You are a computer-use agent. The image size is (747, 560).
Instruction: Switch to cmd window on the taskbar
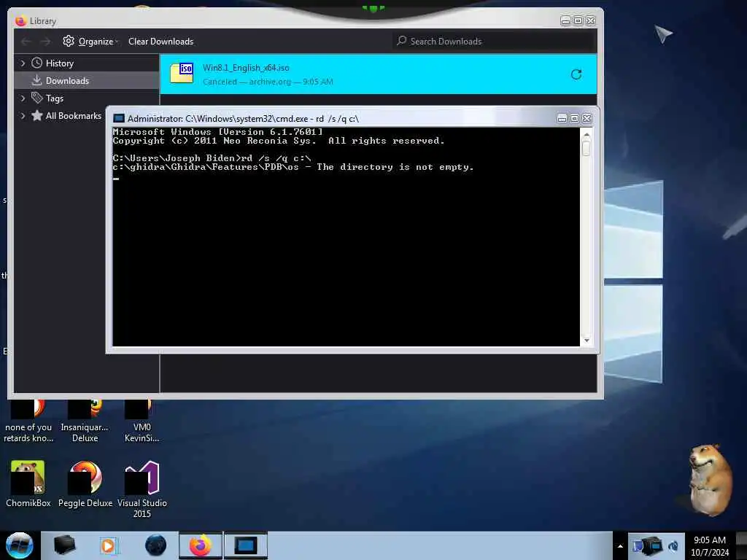(246, 545)
